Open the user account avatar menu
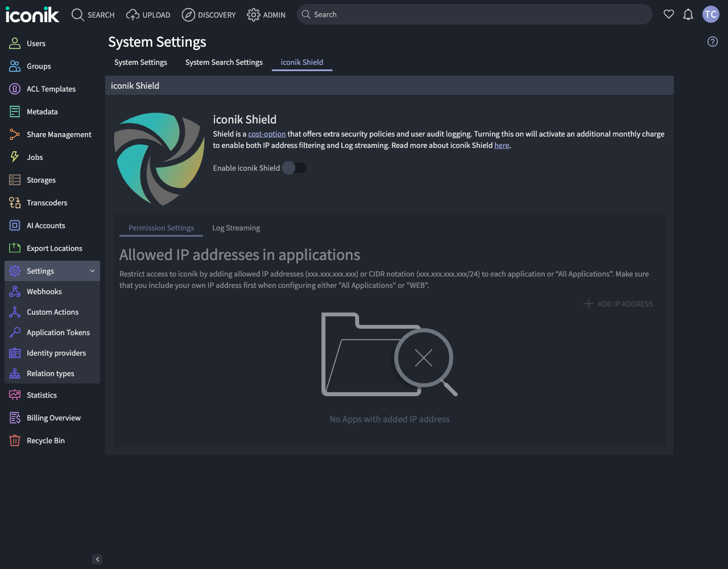This screenshot has height=569, width=728. pos(710,14)
